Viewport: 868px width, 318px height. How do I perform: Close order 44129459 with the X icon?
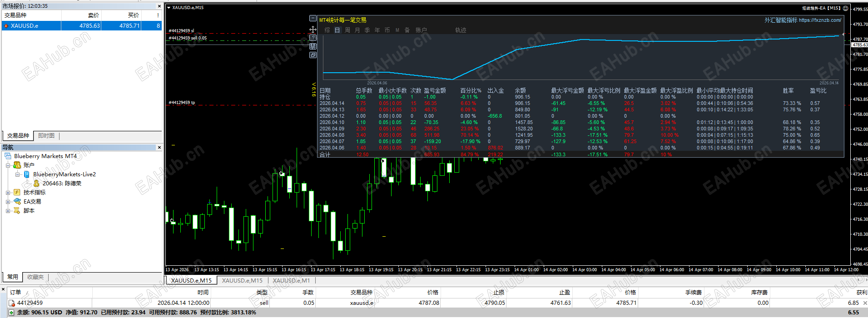(865, 303)
